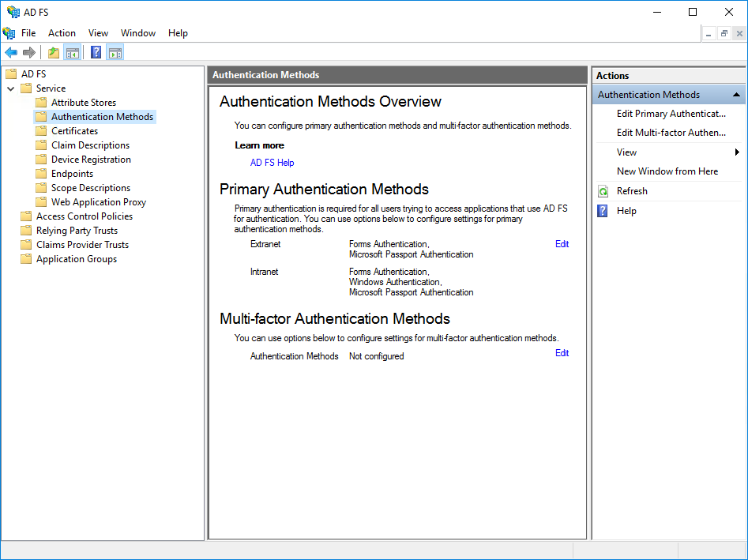
Task: Select Certificates in the Service tree
Action: point(74,131)
